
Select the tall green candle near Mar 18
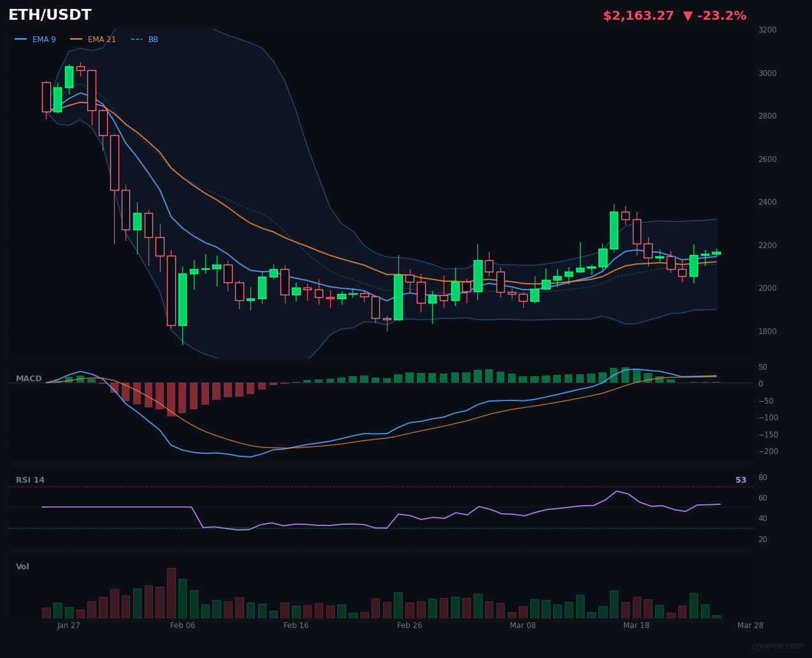tap(613, 230)
